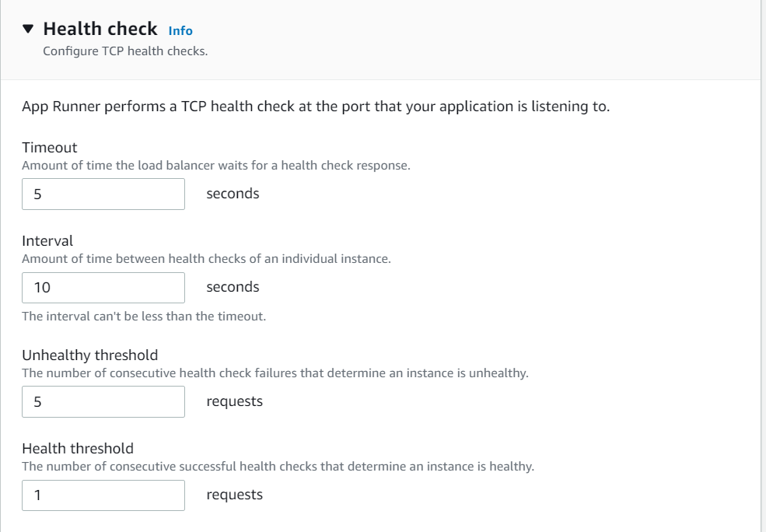This screenshot has height=532, width=766.
Task: Click the Health threshold label
Action: [78, 448]
